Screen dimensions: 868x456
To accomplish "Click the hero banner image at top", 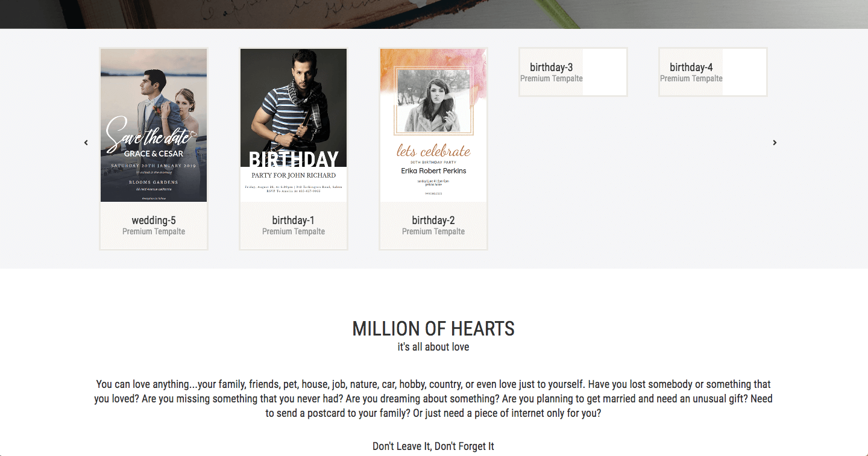I will click(434, 13).
